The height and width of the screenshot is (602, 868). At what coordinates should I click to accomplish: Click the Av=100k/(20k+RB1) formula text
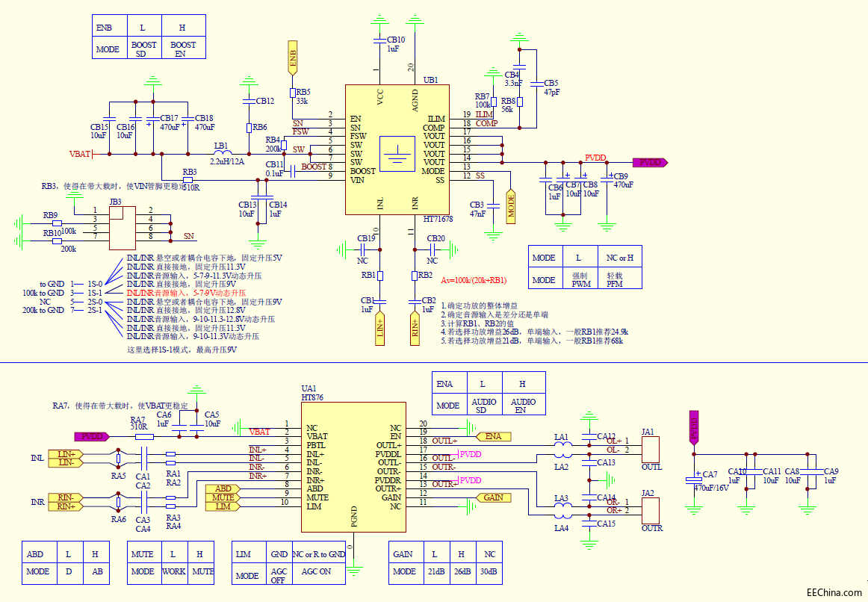[474, 280]
